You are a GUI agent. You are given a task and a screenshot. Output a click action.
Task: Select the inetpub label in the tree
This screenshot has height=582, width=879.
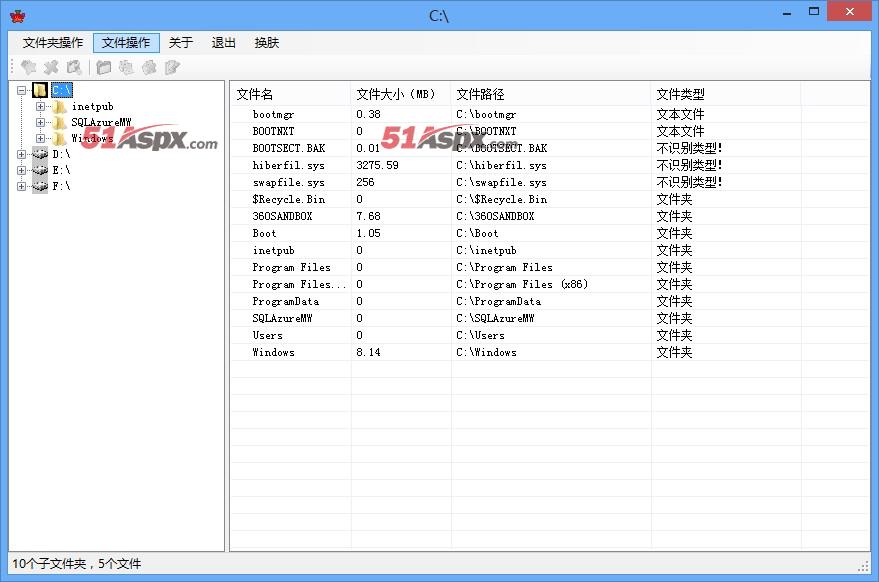[92, 106]
